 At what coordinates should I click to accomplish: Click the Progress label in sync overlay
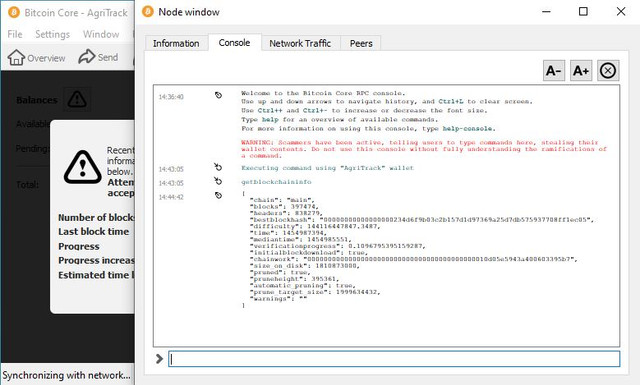pyautogui.click(x=79, y=247)
